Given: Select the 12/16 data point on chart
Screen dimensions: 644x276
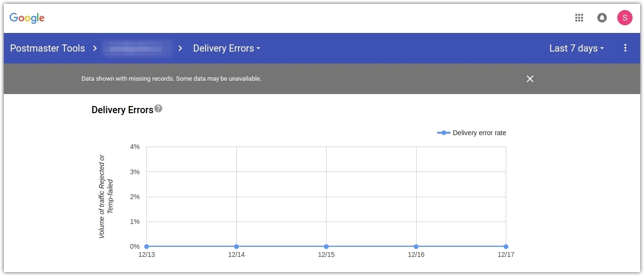Looking at the screenshot, I should pyautogui.click(x=416, y=246).
